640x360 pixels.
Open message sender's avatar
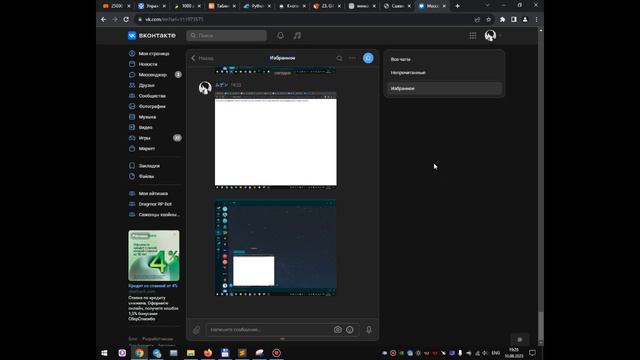click(205, 87)
